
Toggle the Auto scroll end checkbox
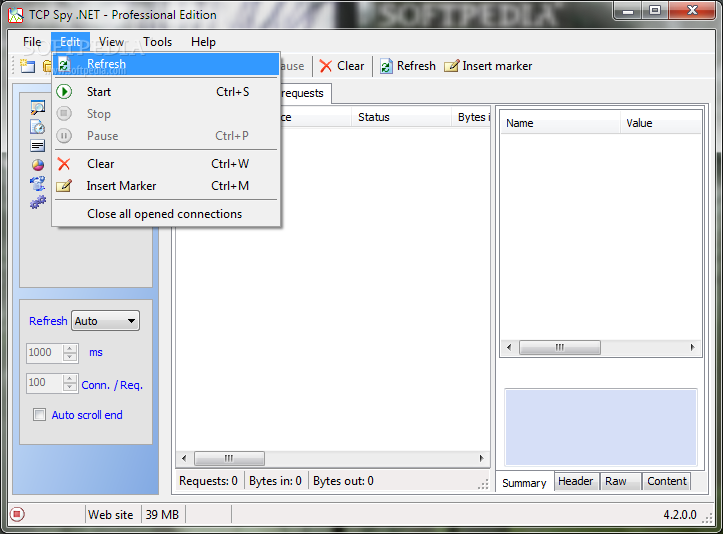point(40,415)
